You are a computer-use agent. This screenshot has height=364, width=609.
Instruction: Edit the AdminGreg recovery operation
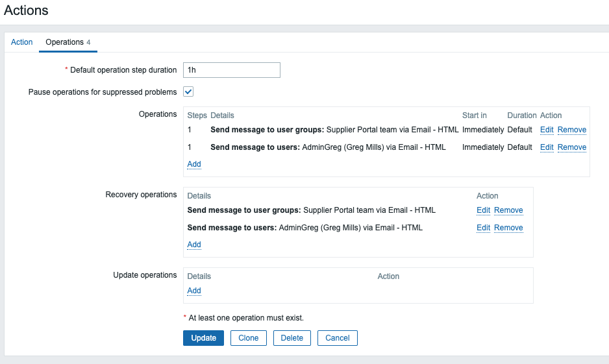483,228
